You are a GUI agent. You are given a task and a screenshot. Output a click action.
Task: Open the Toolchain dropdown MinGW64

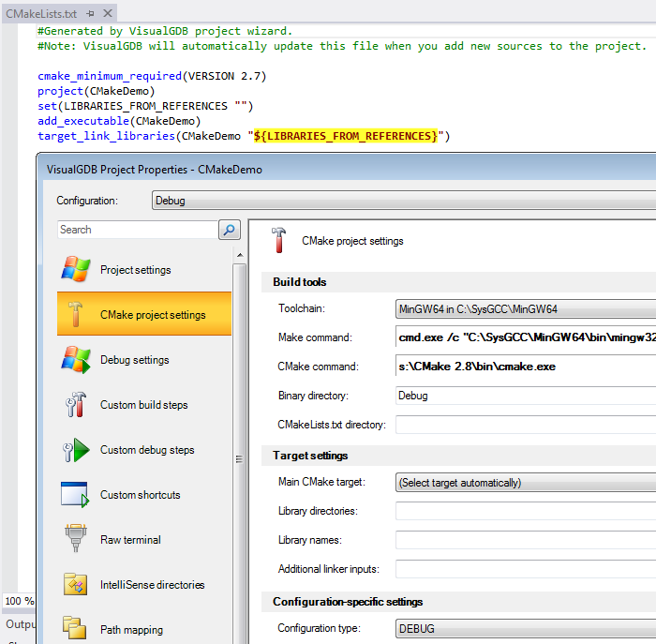526,308
